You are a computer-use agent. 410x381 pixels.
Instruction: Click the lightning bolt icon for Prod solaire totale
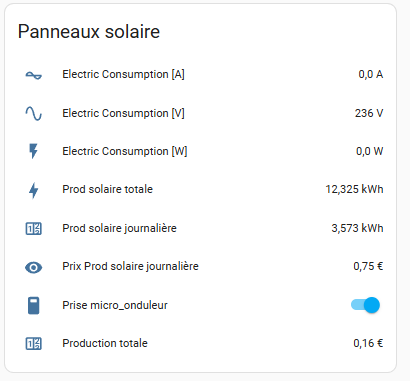[33, 190]
